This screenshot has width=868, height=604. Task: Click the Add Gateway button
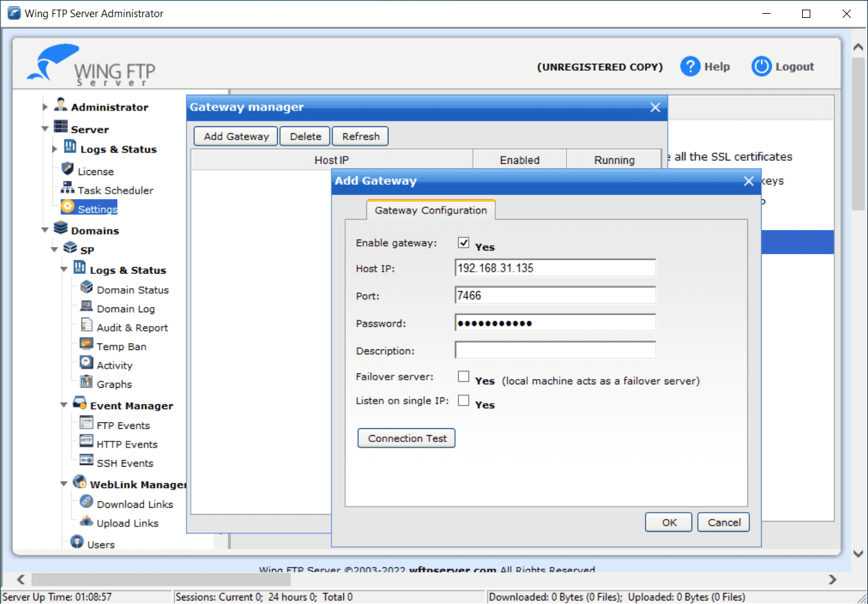(x=236, y=136)
